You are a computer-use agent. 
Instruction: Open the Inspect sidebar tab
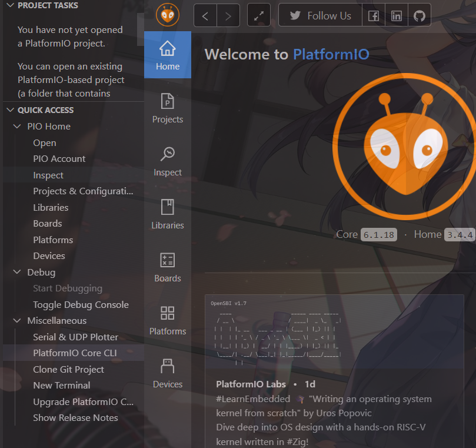tap(168, 161)
